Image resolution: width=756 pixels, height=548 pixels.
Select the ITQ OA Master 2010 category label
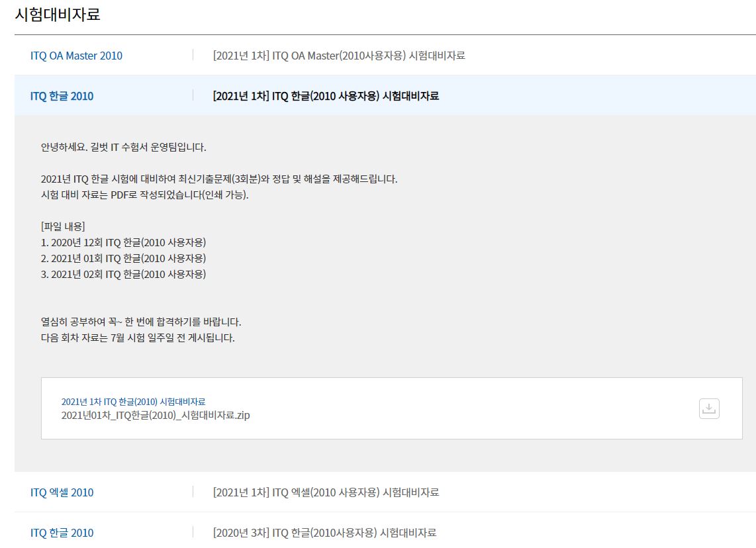click(x=76, y=56)
